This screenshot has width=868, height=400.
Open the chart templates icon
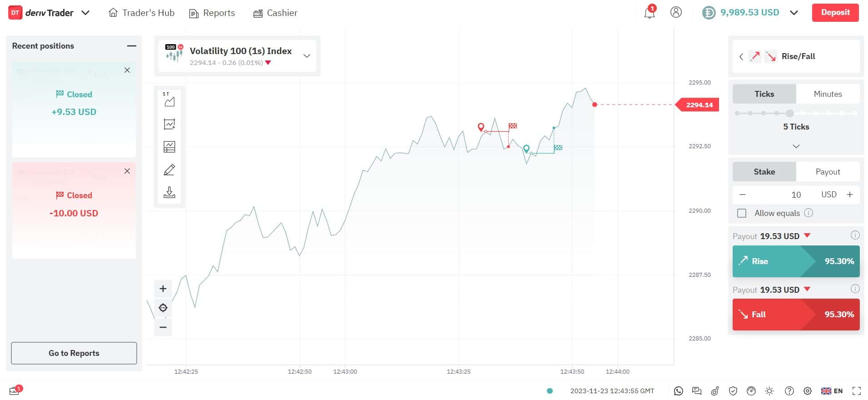(169, 146)
